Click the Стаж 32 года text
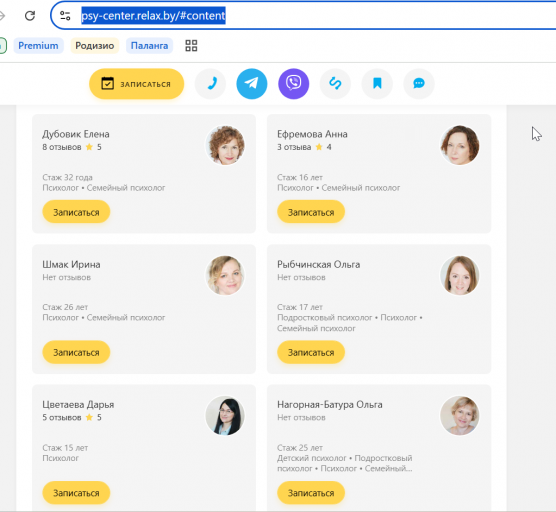 (x=67, y=177)
